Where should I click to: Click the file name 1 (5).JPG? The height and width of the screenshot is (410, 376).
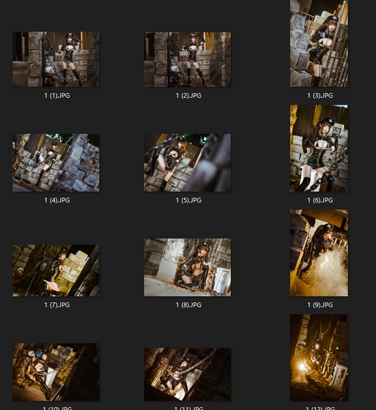click(189, 200)
